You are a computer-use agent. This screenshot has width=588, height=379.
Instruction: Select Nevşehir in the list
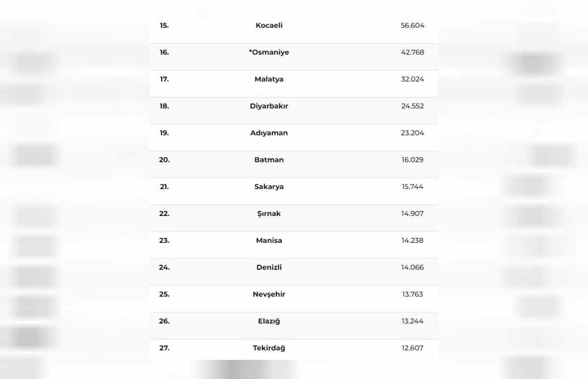[269, 295]
